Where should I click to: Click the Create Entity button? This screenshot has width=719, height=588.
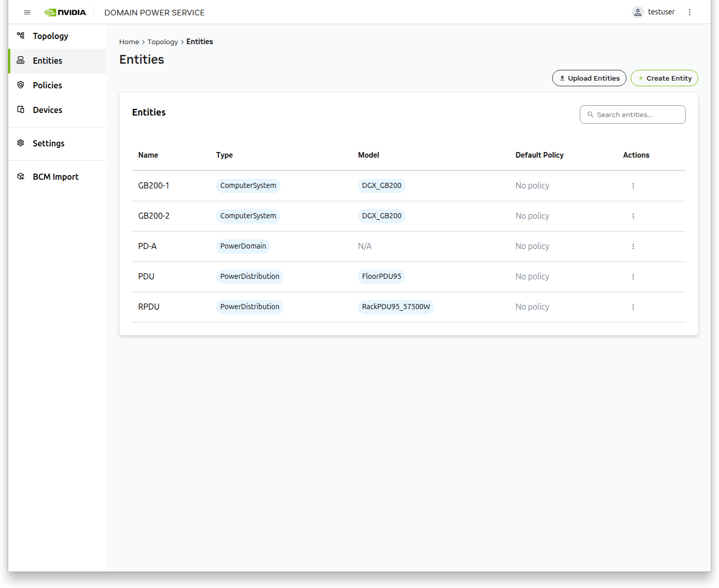click(664, 78)
